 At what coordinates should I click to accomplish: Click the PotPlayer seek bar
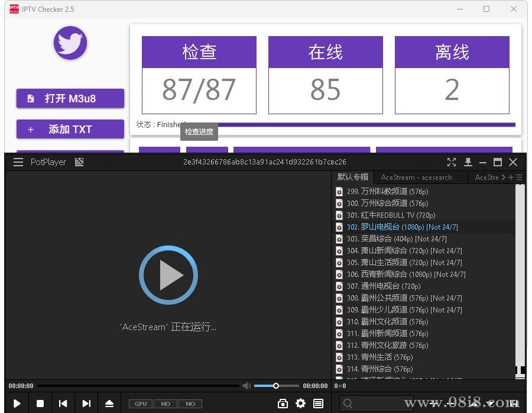point(138,386)
